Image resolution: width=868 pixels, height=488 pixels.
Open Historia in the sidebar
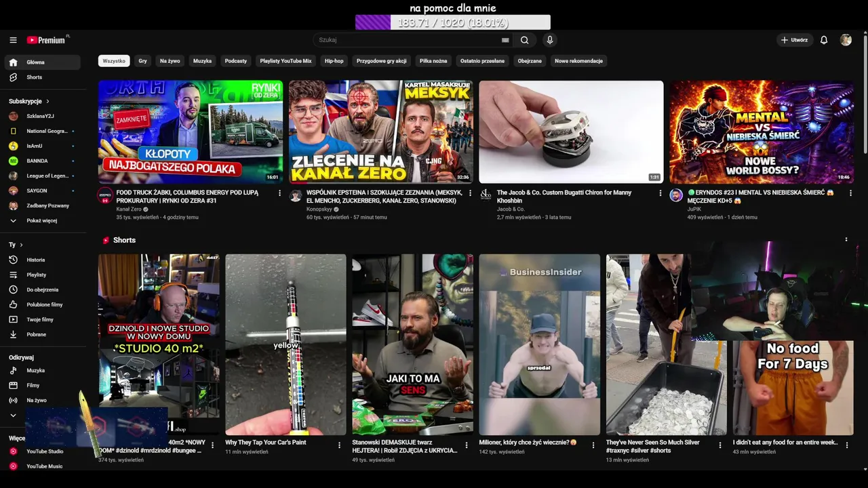[x=43, y=260]
